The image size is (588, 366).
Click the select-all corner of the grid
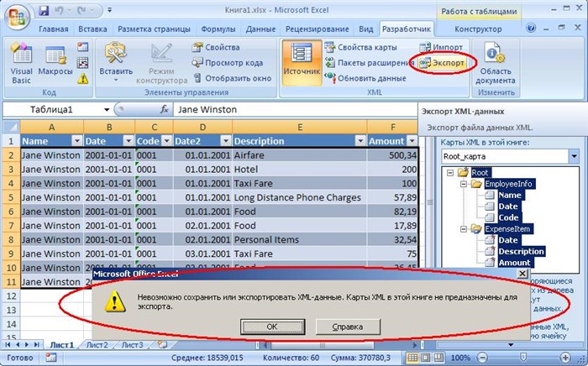[11, 127]
